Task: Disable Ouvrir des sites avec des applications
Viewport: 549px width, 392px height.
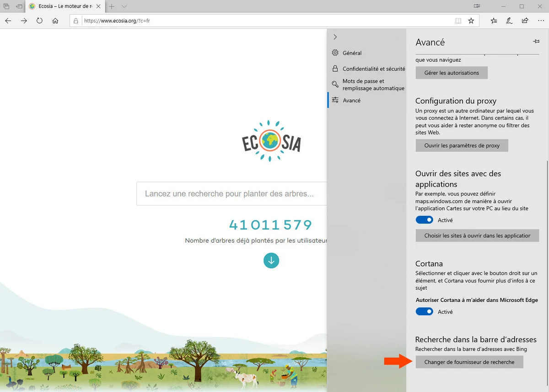Action: click(424, 220)
